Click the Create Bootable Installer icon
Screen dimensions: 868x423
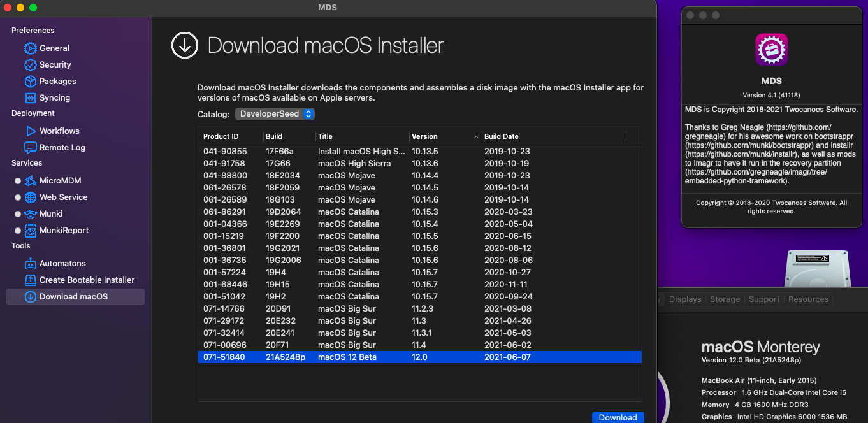30,280
